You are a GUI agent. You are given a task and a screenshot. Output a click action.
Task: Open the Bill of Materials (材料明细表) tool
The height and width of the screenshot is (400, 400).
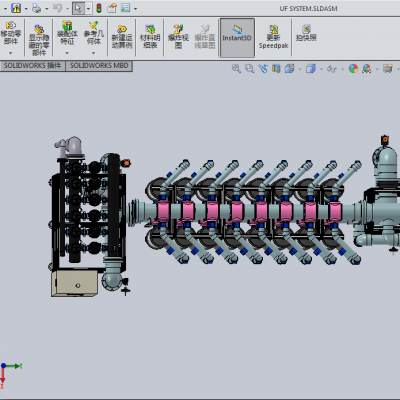(x=150, y=37)
